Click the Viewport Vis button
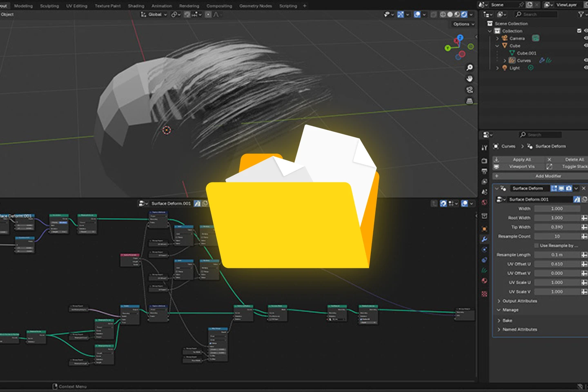The height and width of the screenshot is (392, 588). (519, 167)
